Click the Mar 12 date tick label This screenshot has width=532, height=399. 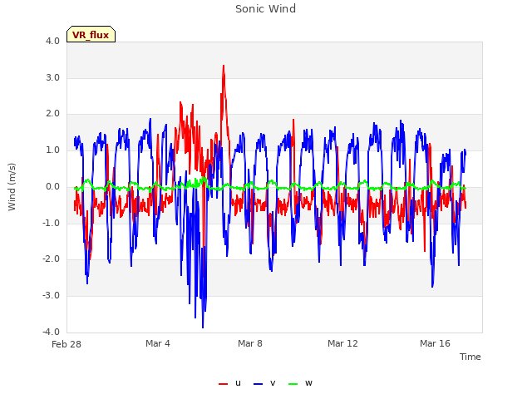[x=342, y=343]
